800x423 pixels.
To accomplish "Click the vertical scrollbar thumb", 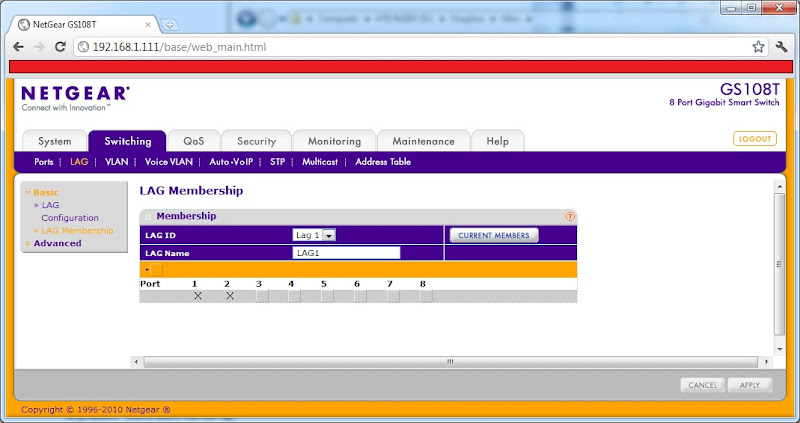I will tap(779, 264).
